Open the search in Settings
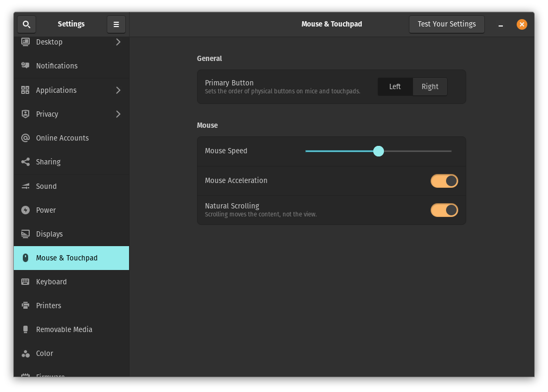The height and width of the screenshot is (392, 548). click(x=27, y=24)
